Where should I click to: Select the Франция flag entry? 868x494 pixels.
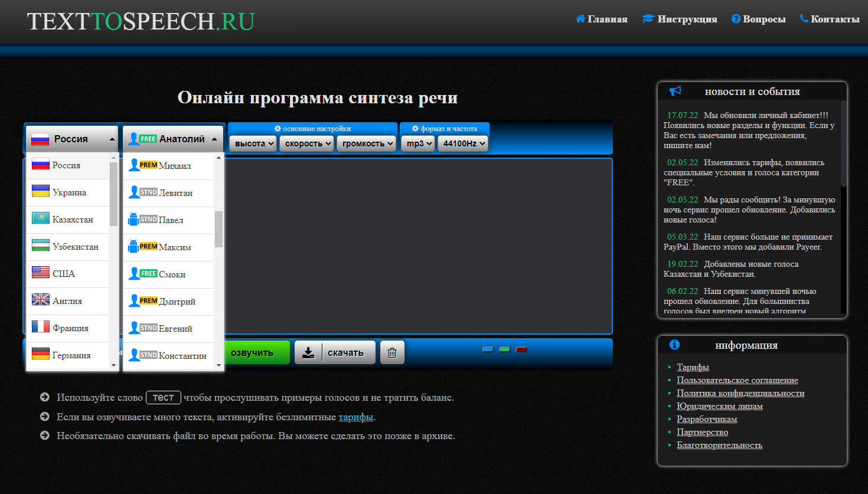pos(41,328)
